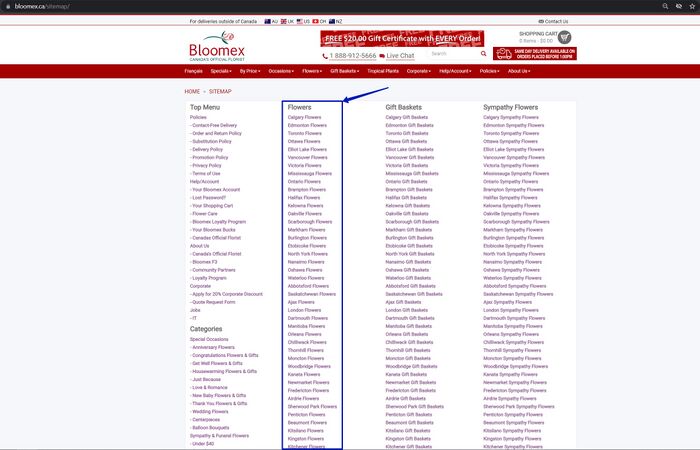This screenshot has width=700, height=450.
Task: Open Contact-Free Delivery policy link
Action: [x=213, y=125]
